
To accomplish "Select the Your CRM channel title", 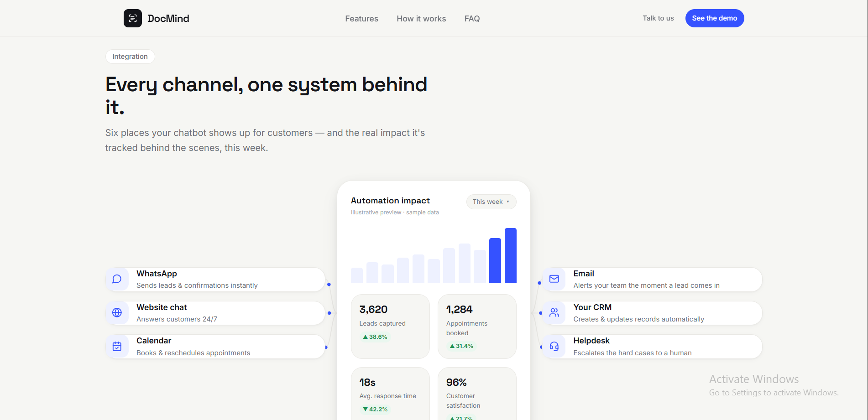I will point(592,307).
